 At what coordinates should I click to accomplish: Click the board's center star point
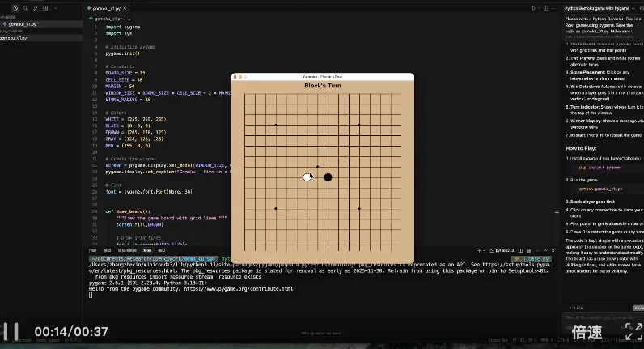(317, 167)
